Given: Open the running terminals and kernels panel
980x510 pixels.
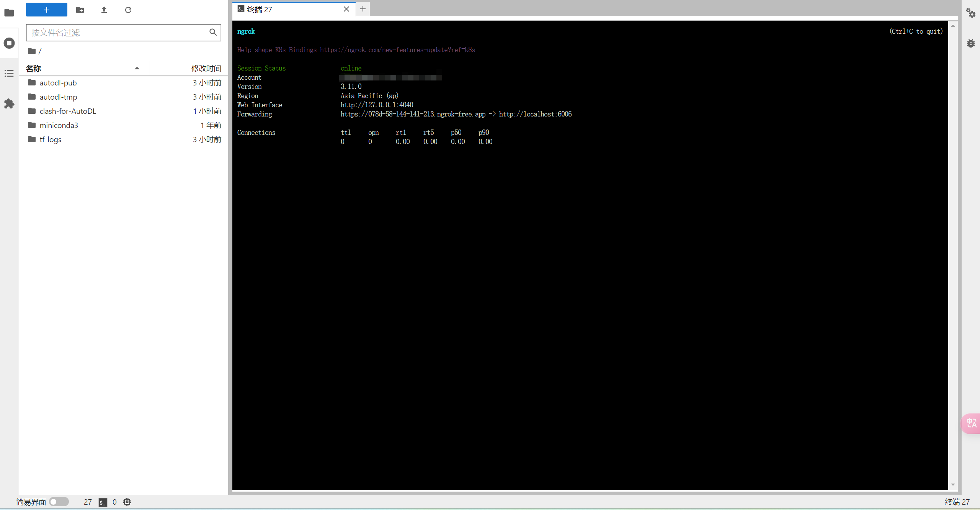Looking at the screenshot, I should [x=9, y=43].
